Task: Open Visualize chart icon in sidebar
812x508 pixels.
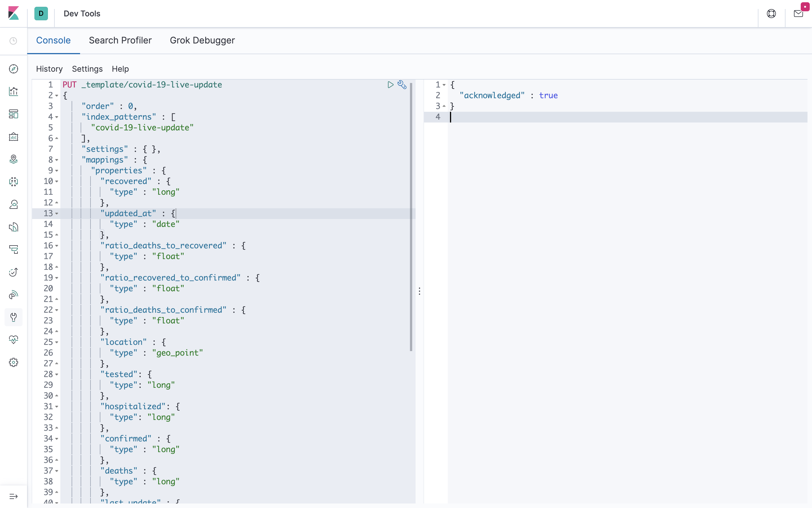Action: pos(14,91)
